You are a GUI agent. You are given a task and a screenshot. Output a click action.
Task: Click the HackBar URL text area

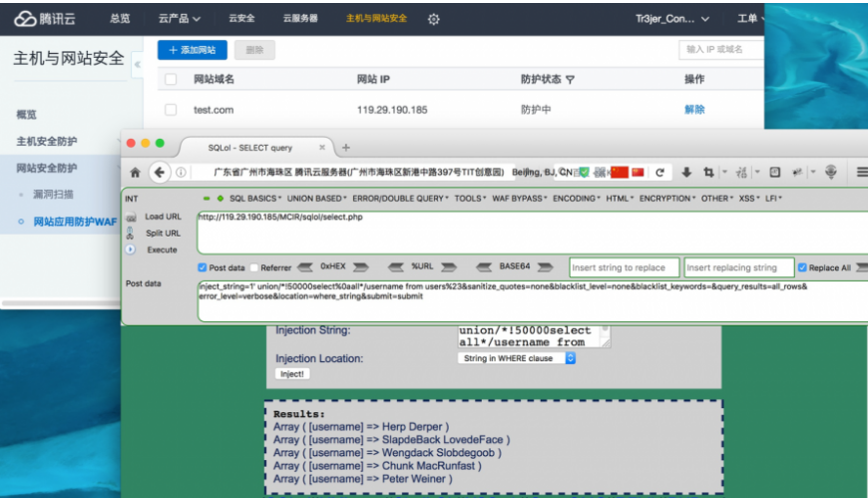tap(533, 233)
